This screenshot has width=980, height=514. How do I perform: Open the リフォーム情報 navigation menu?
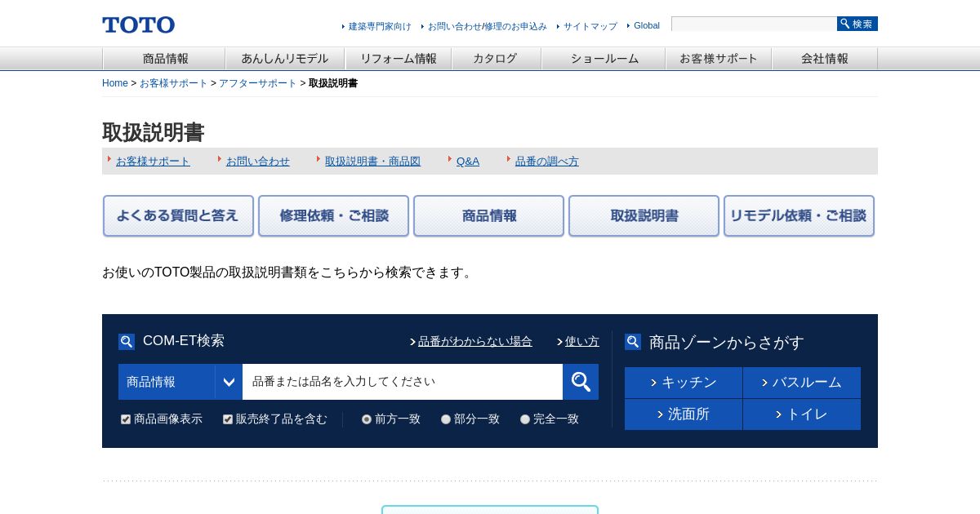[399, 59]
